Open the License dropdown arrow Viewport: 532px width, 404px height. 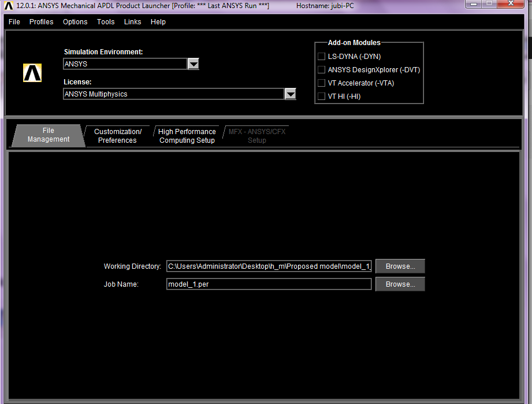(291, 94)
